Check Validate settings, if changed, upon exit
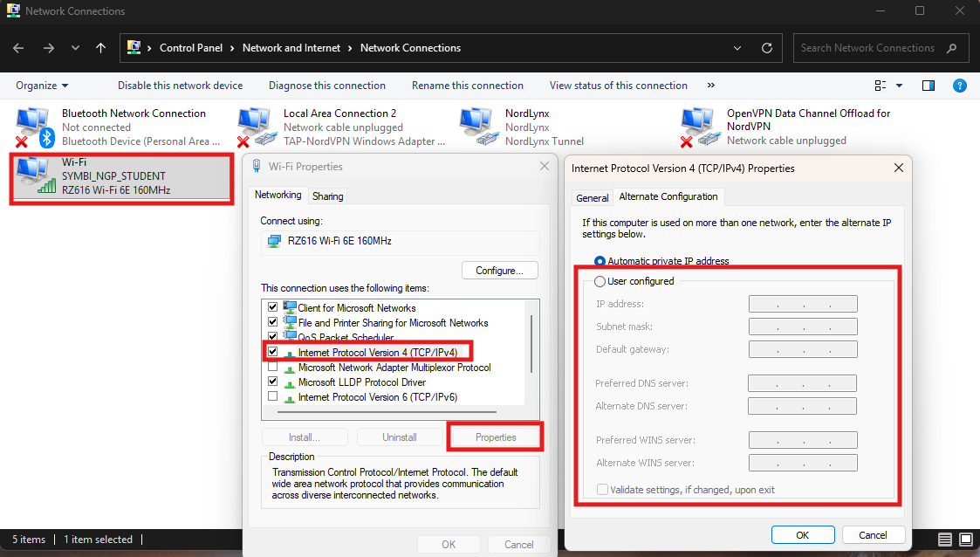The width and height of the screenshot is (980, 557). coord(602,490)
